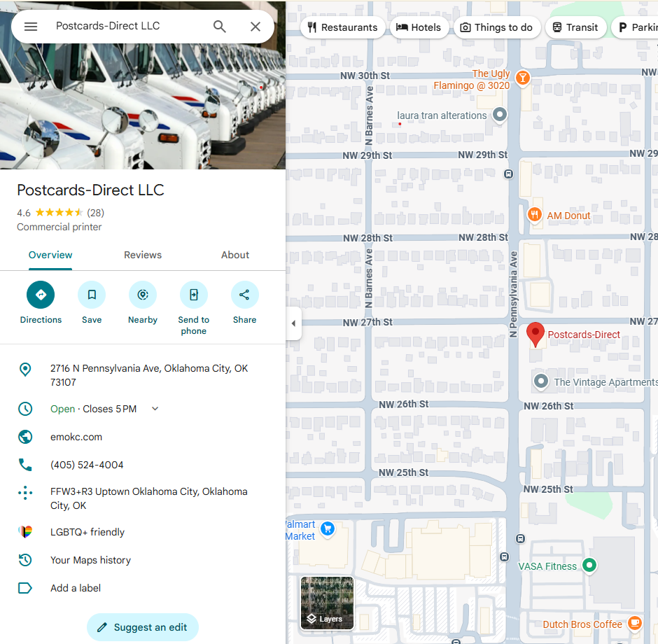658x644 pixels.
Task: Click the Send to phone icon
Action: [193, 295]
